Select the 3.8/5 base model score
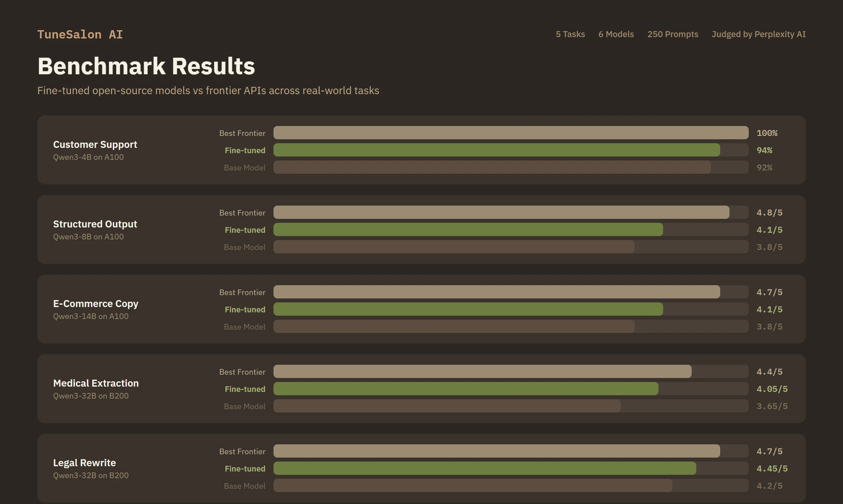The height and width of the screenshot is (504, 843). click(769, 247)
